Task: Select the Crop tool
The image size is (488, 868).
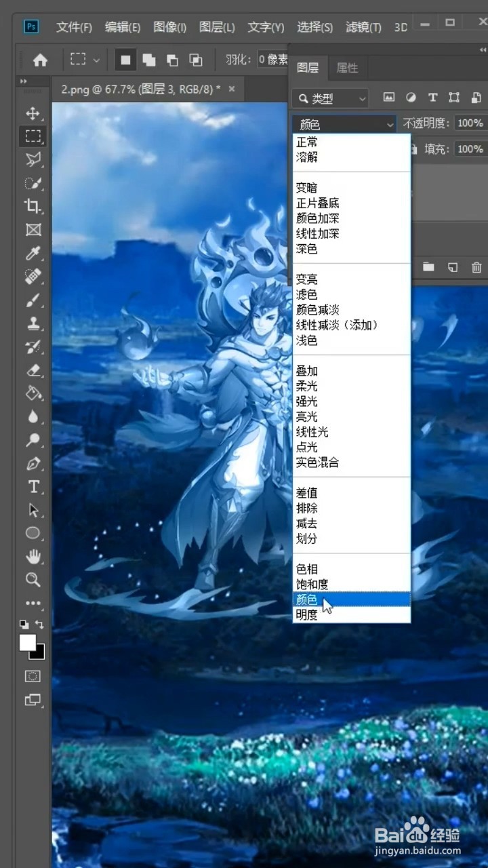Action: [x=33, y=206]
